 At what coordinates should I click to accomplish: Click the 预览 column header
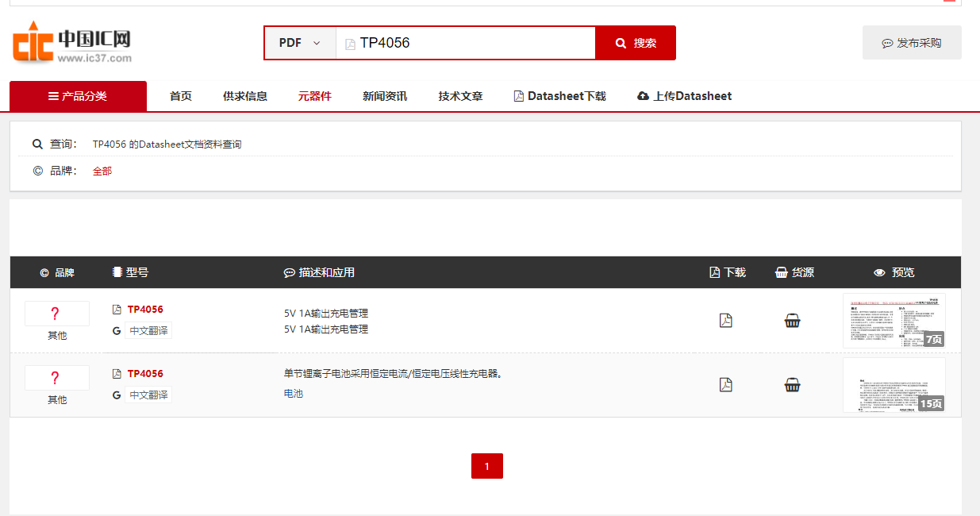point(894,272)
